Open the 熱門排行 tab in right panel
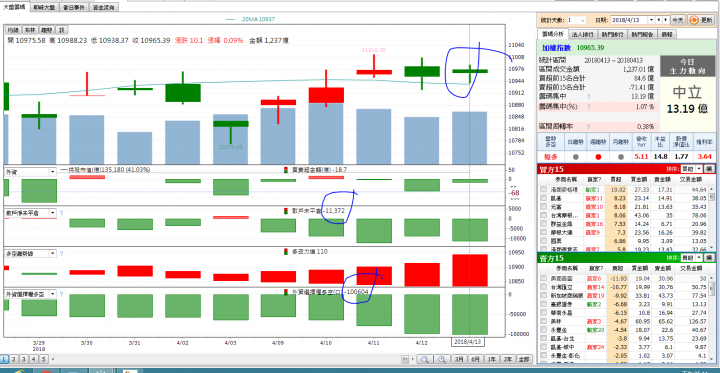This screenshot has width=720, height=373. [613, 34]
